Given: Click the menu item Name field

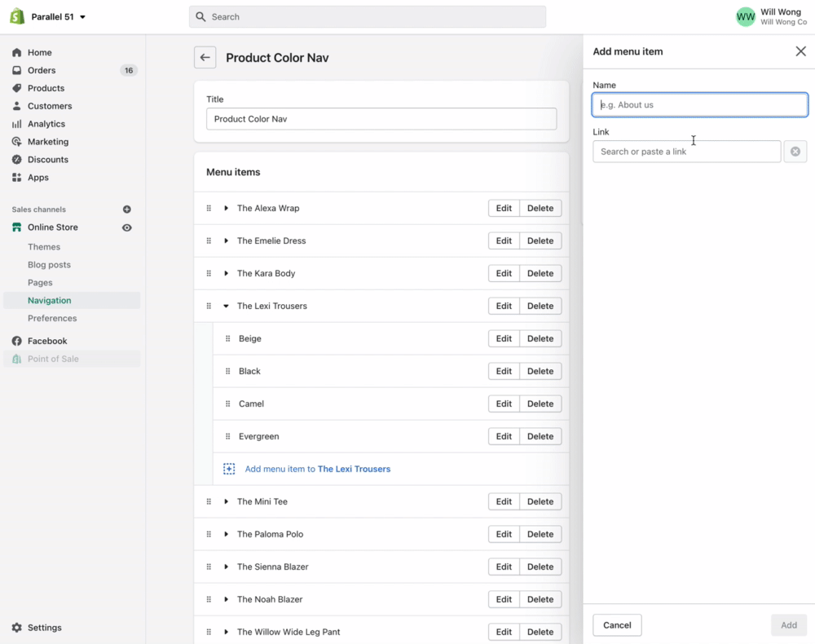Looking at the screenshot, I should (x=699, y=104).
